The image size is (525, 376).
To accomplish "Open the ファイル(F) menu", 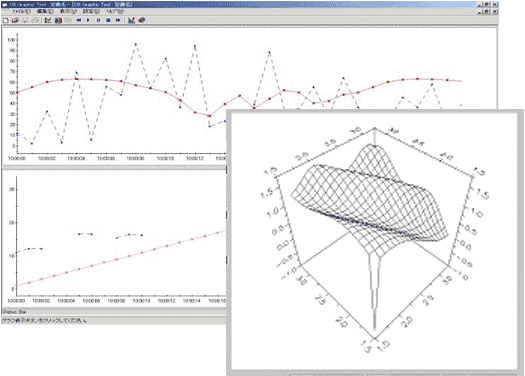I will point(21,11).
